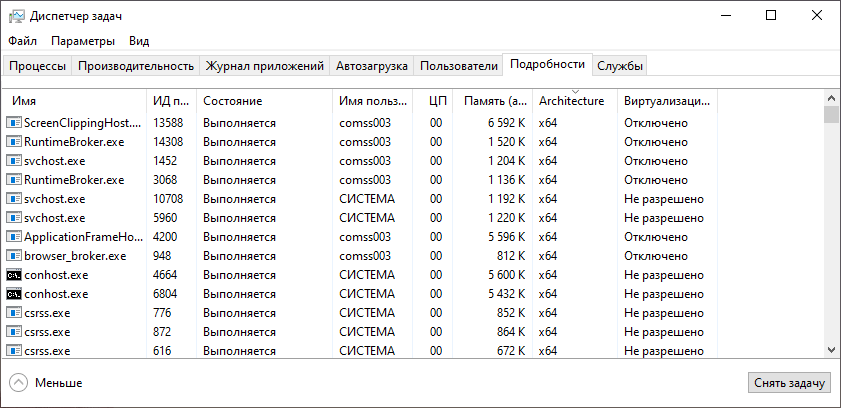Click the Task Manager title bar icon
This screenshot has width=841, height=408.
(17, 16)
